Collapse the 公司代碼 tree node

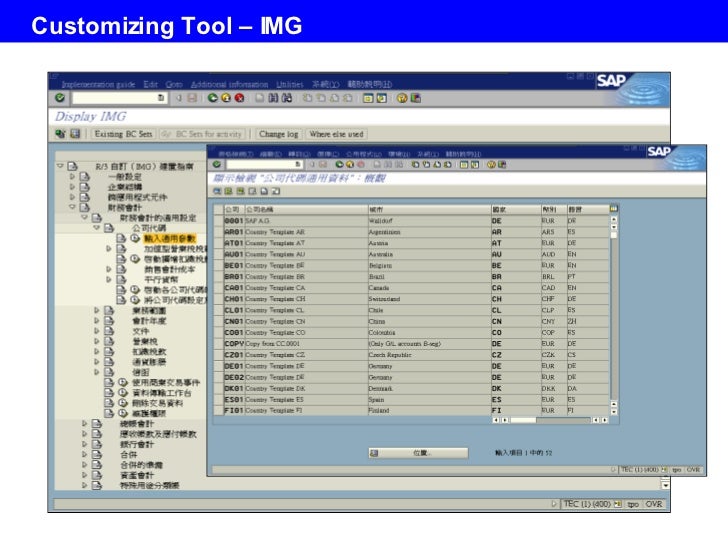97,228
